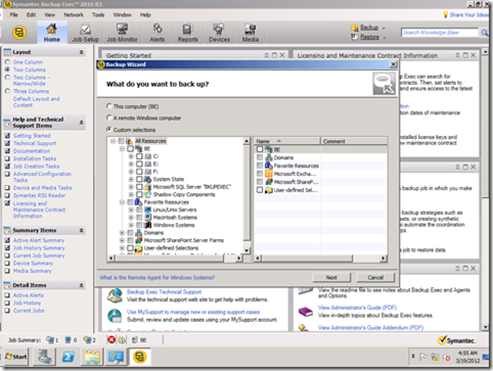Screen dimensions: 493x371
Task: Open the Reports view
Action: click(x=188, y=33)
